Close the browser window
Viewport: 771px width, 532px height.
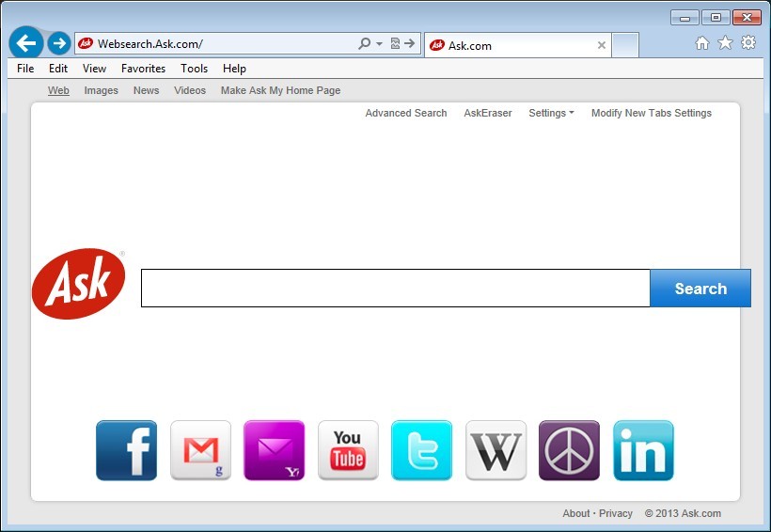pyautogui.click(x=747, y=18)
